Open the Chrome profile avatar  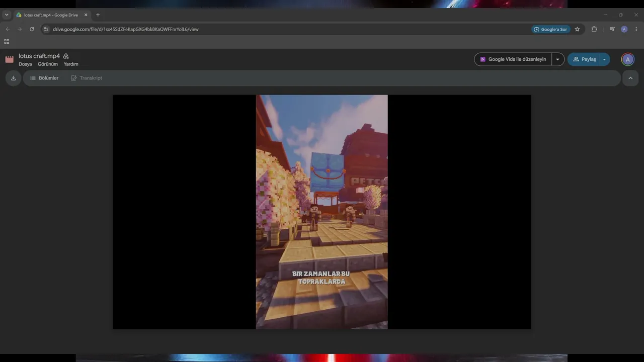click(624, 29)
